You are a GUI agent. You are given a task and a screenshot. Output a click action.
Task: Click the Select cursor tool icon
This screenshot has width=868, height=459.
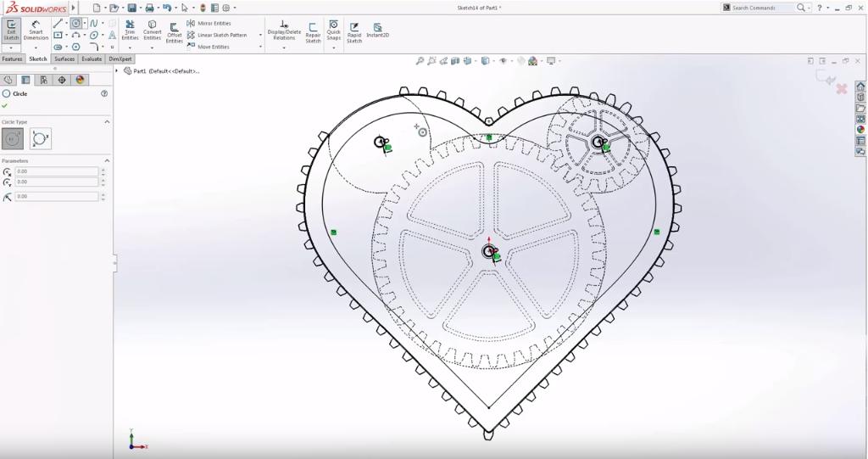(184, 8)
